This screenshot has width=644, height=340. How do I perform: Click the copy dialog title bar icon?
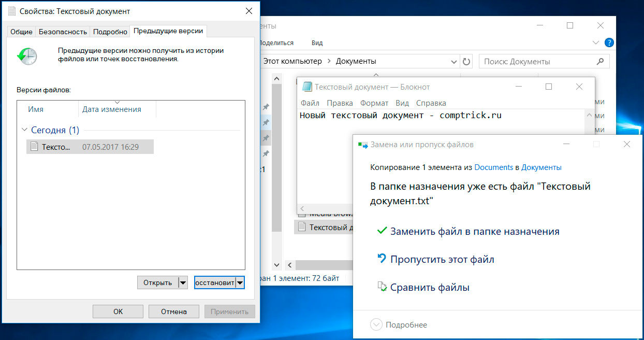[x=362, y=145]
